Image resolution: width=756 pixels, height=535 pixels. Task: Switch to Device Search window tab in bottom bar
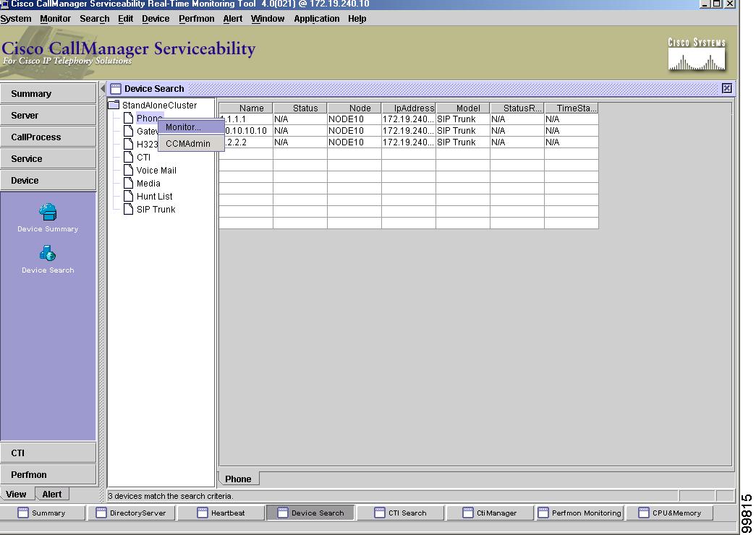310,513
